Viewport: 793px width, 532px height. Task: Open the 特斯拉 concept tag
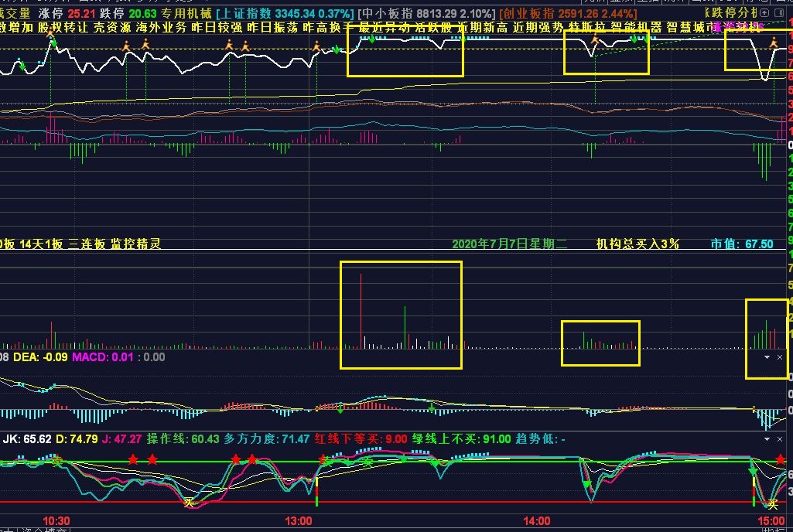(x=586, y=27)
